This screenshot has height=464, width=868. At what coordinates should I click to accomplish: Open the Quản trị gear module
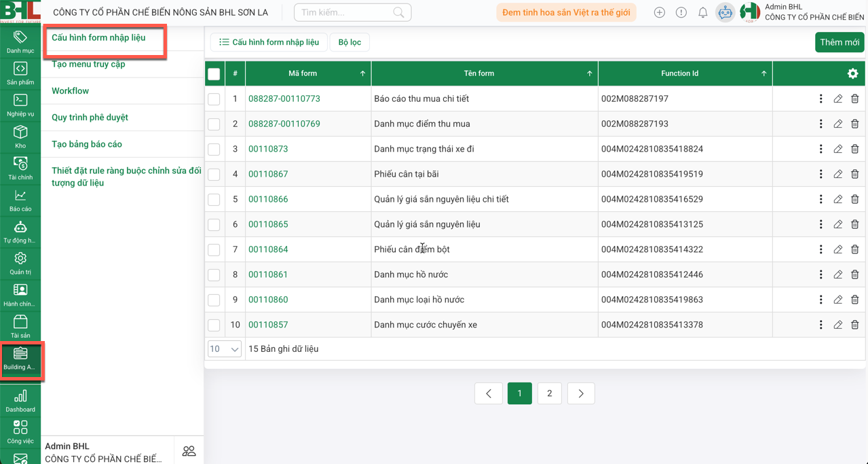(20, 264)
